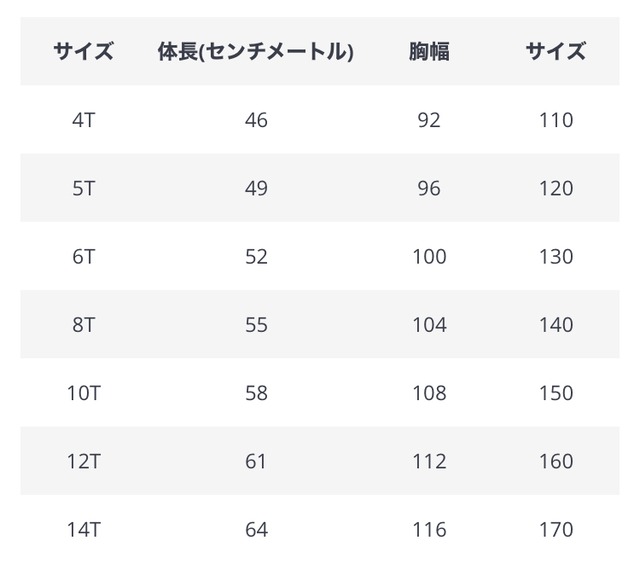Click the 12T size cell

(84, 461)
